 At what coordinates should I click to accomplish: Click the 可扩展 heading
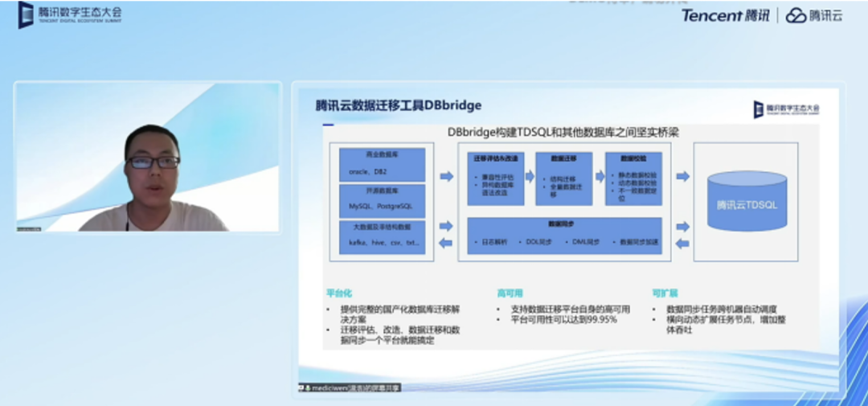(x=665, y=293)
